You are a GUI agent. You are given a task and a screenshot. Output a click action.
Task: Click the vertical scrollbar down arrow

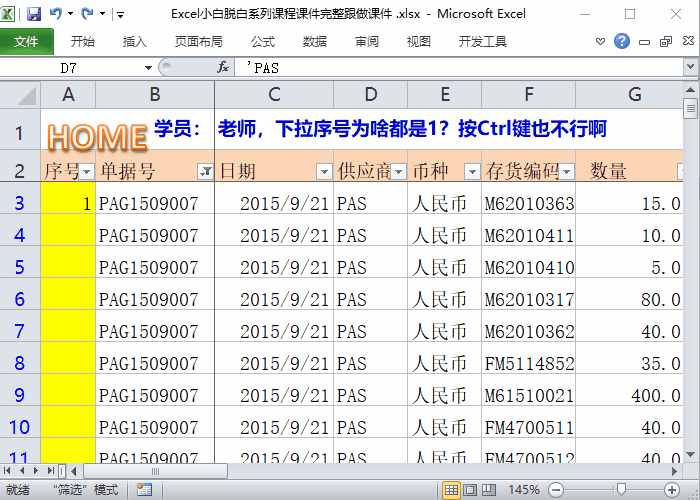click(x=691, y=454)
